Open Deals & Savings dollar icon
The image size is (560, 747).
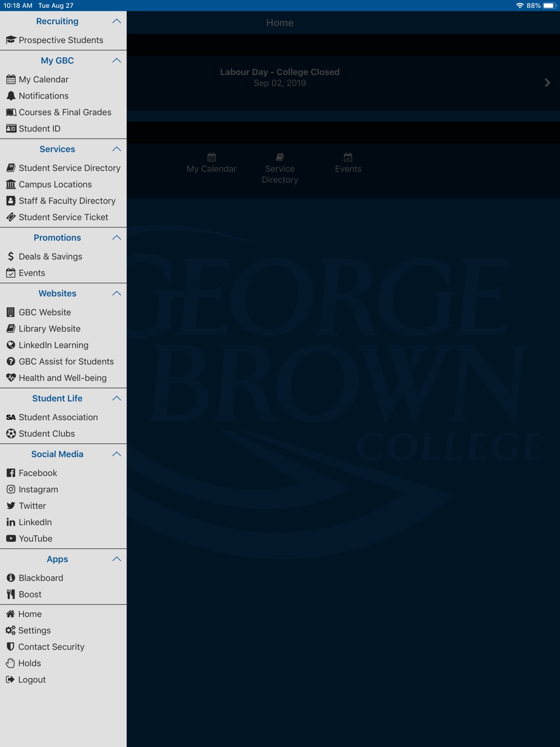(11, 256)
